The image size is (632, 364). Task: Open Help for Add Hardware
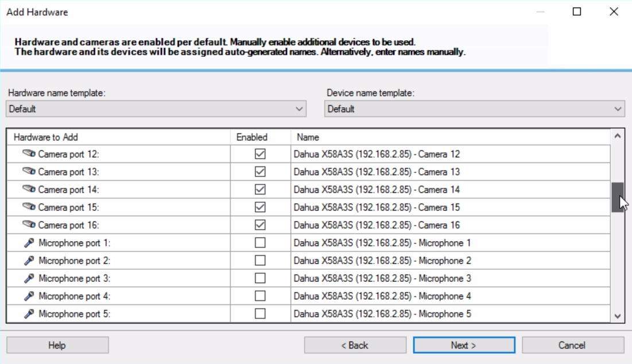point(57,345)
